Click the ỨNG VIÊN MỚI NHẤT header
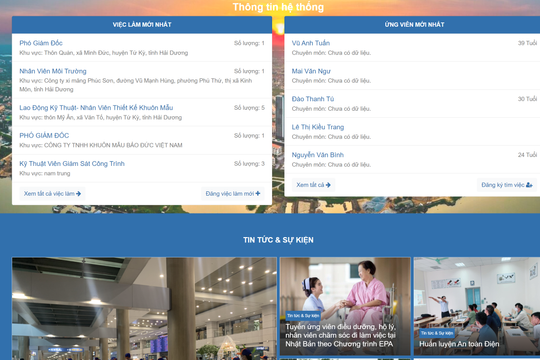Viewport: 540px width, 360px height. [x=414, y=24]
